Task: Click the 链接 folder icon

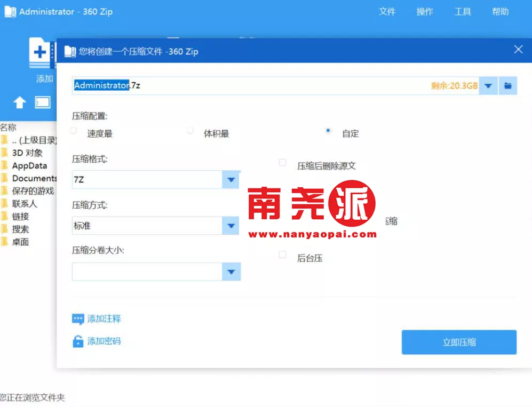Action: point(4,216)
